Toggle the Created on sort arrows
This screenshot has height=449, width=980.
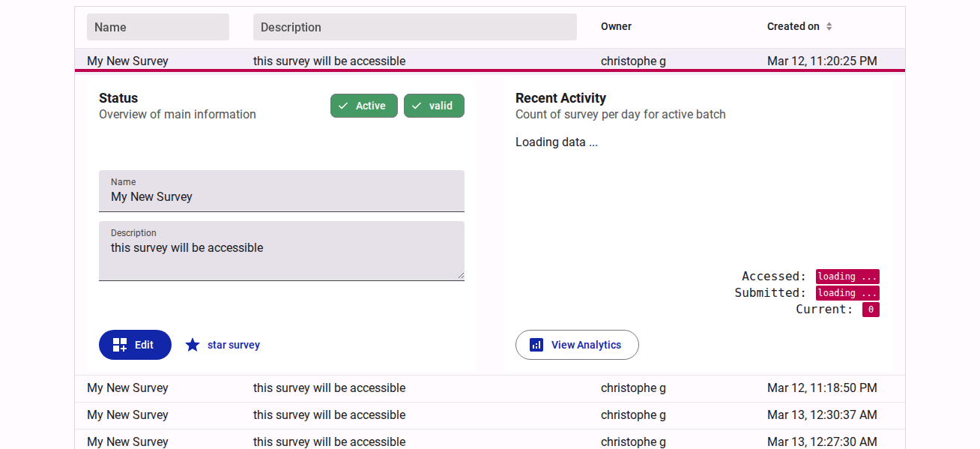coord(829,26)
